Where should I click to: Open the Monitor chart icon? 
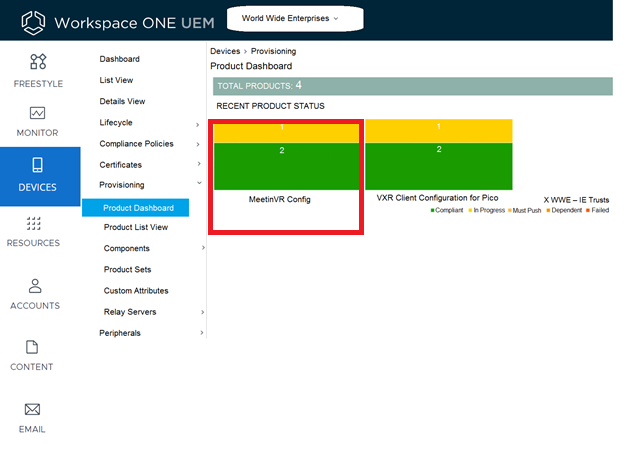tap(37, 113)
